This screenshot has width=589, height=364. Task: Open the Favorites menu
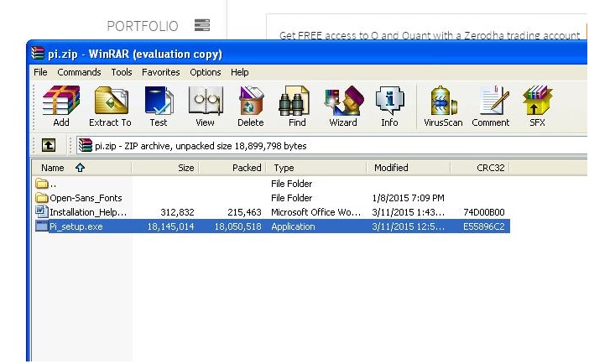161,72
